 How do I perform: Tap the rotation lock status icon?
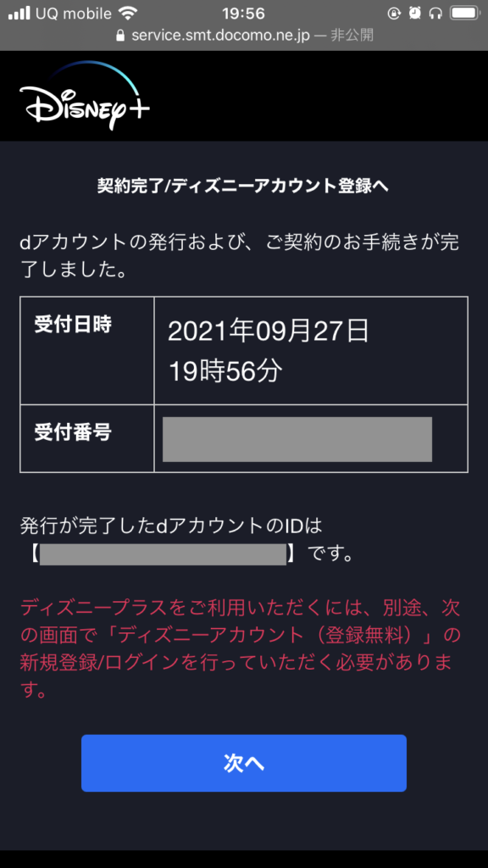pos(394,13)
